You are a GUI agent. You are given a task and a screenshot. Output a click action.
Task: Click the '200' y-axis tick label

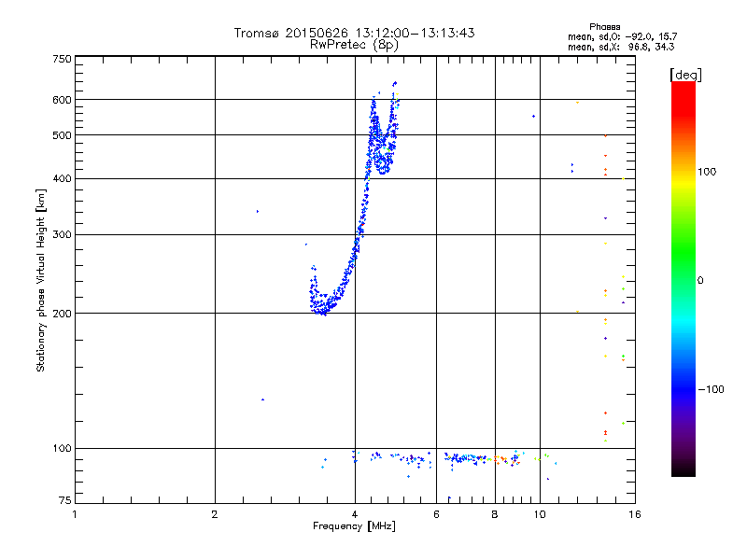pyautogui.click(x=63, y=314)
